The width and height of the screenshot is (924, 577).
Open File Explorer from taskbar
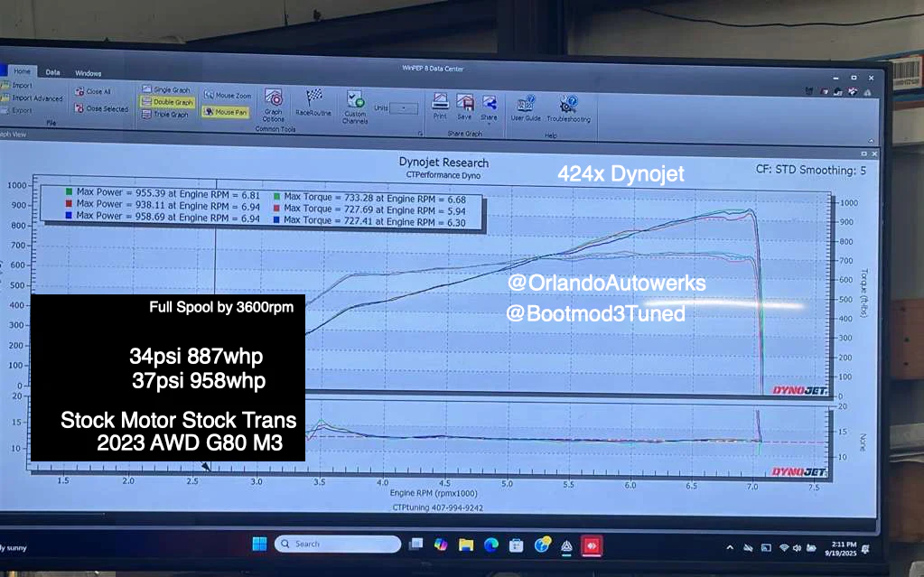pos(466,545)
